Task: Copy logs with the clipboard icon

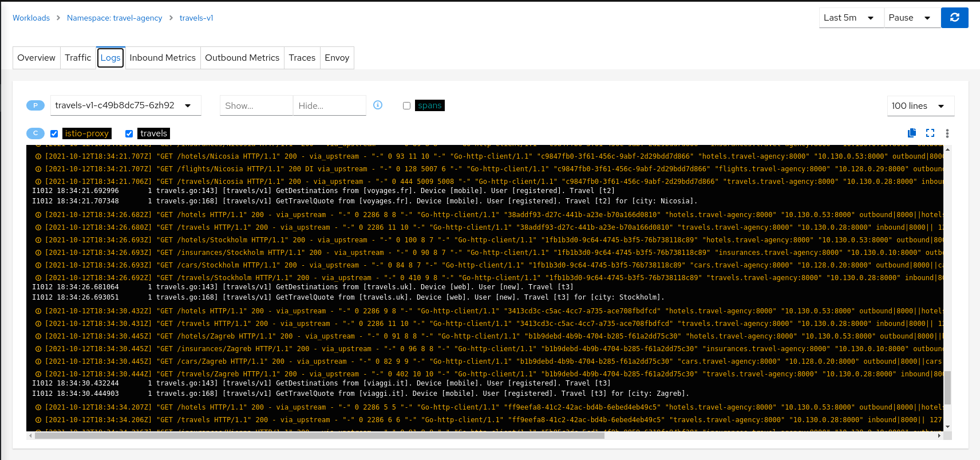Action: [x=912, y=133]
